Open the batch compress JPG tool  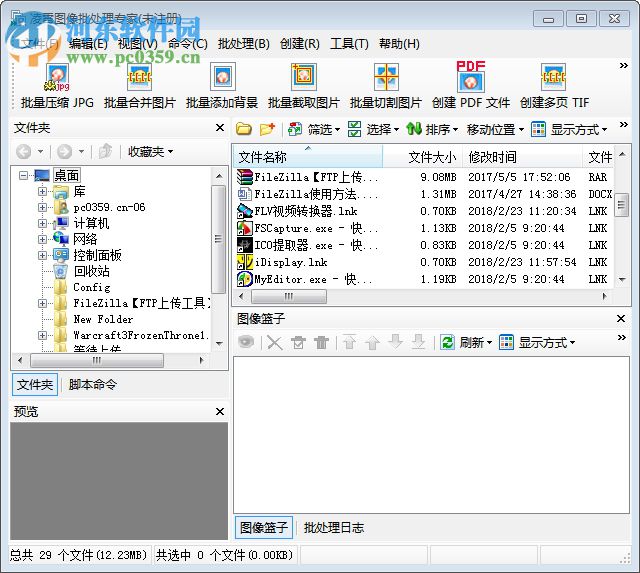tap(57, 87)
